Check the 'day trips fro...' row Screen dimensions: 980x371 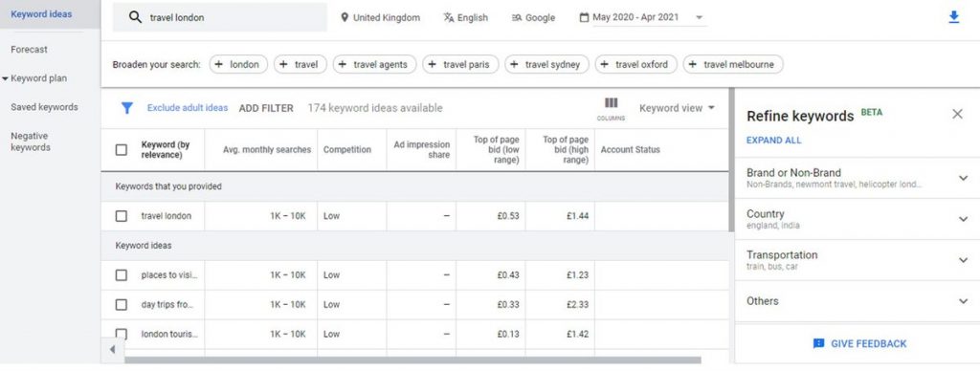point(122,305)
